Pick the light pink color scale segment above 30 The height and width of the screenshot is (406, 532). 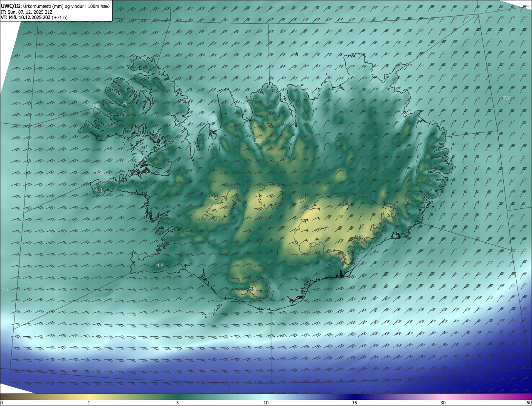(443, 396)
